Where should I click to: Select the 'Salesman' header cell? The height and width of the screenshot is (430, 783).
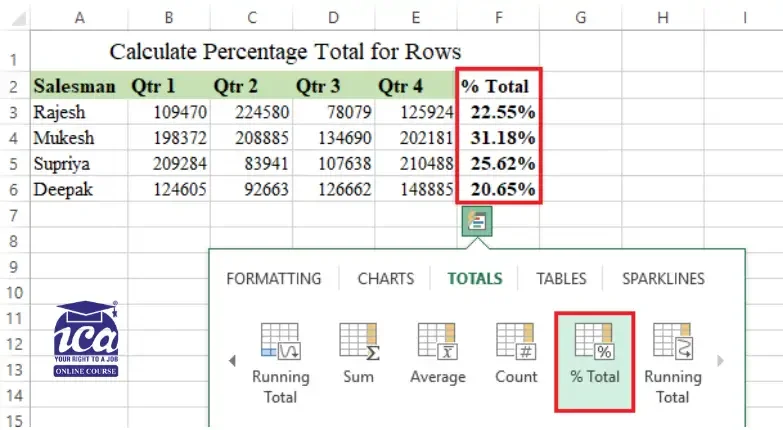[79, 86]
